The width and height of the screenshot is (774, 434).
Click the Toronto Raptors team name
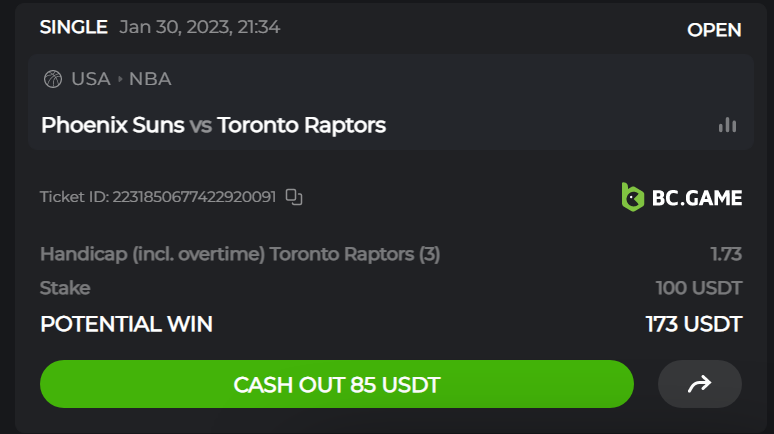tap(301, 125)
